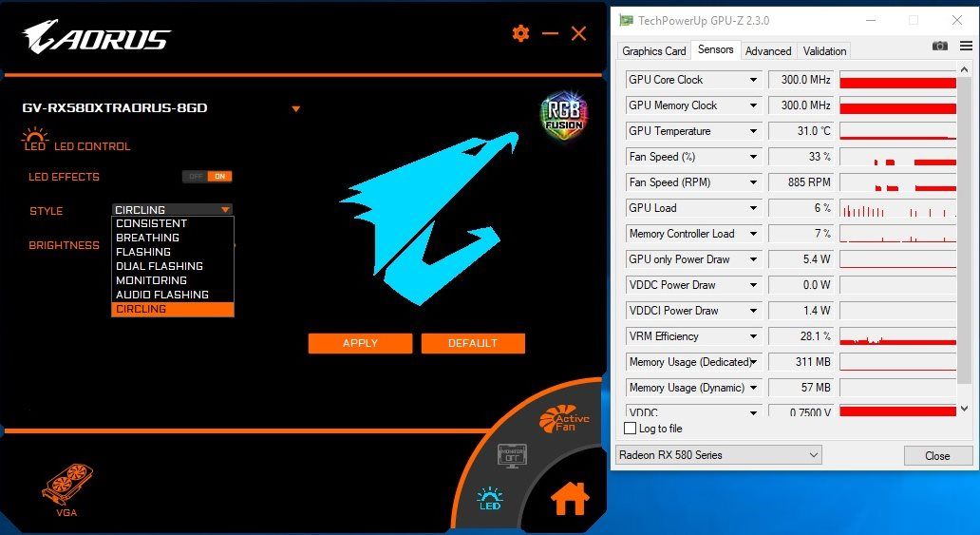The height and width of the screenshot is (535, 980).
Task: Click the GPU-Z Close button
Action: point(937,455)
